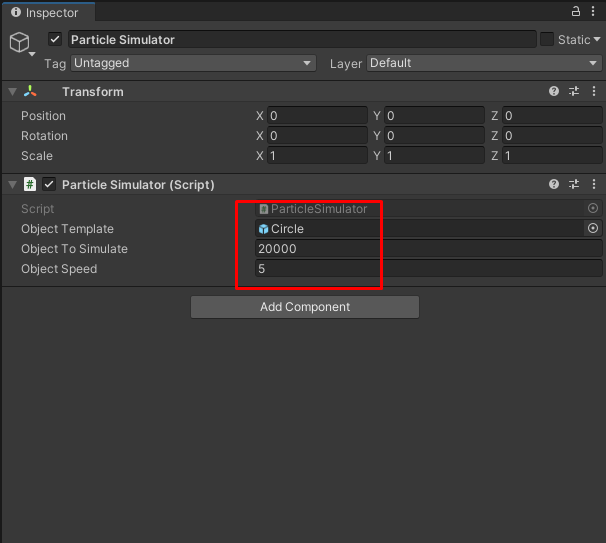
Task: Open the Static dropdown arrow
Action: click(x=597, y=39)
